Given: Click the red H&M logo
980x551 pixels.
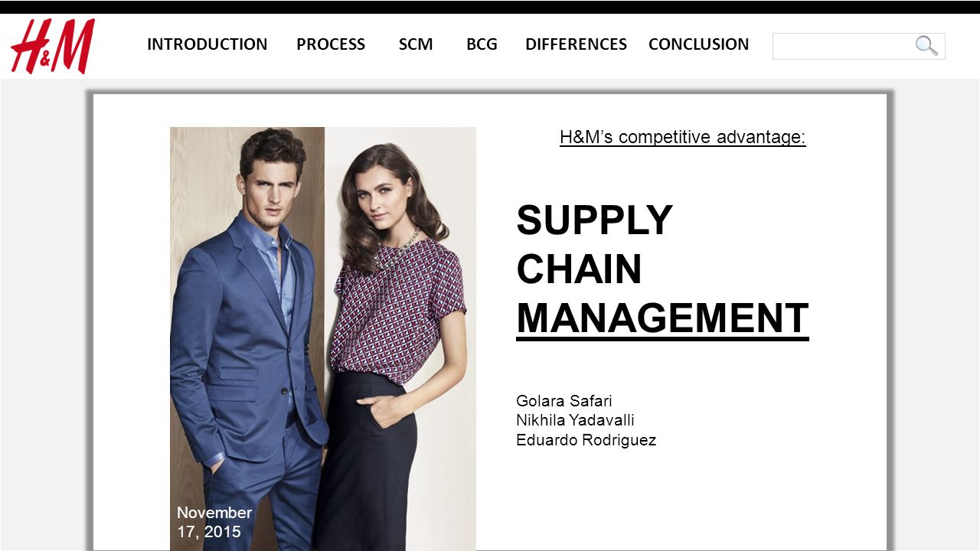Looking at the screenshot, I should (x=53, y=46).
